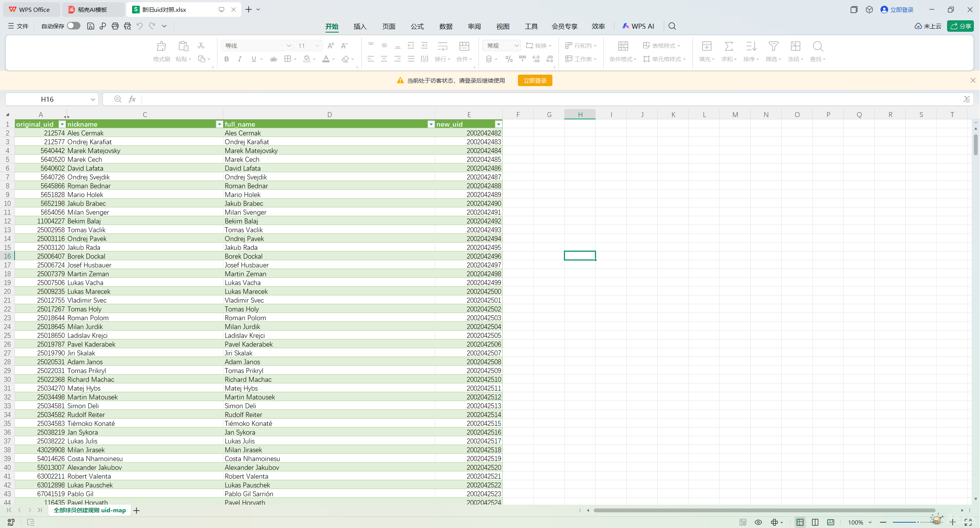Switch to normal grid view in status bar
The width and height of the screenshot is (980, 528).
800,522
